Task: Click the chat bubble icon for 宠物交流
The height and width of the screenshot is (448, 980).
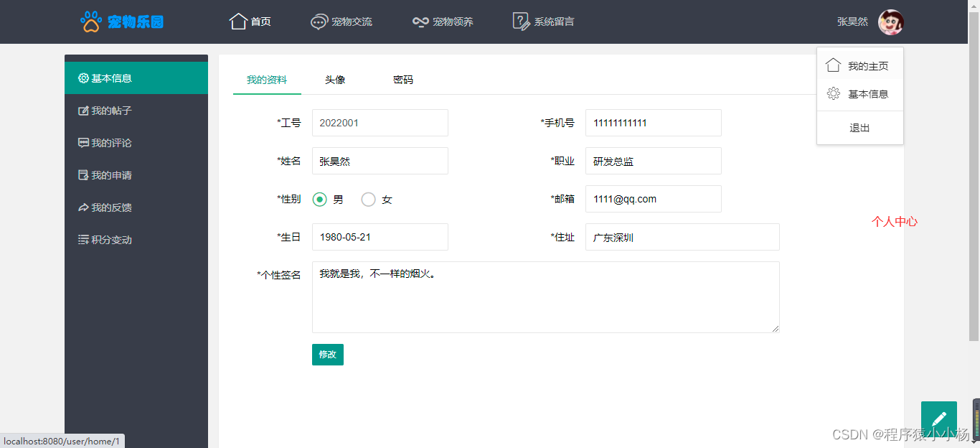Action: tap(319, 22)
